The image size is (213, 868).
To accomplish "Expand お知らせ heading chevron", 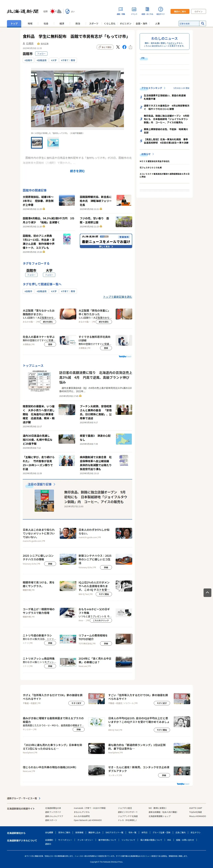I will coord(153,154).
